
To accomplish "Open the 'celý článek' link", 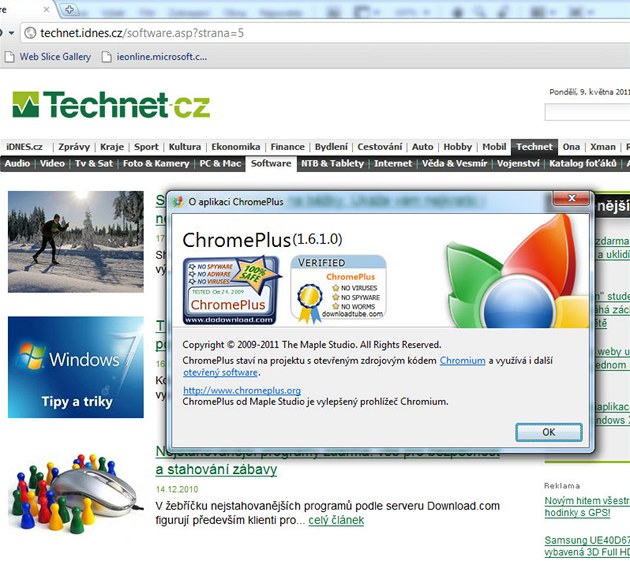I will [336, 520].
